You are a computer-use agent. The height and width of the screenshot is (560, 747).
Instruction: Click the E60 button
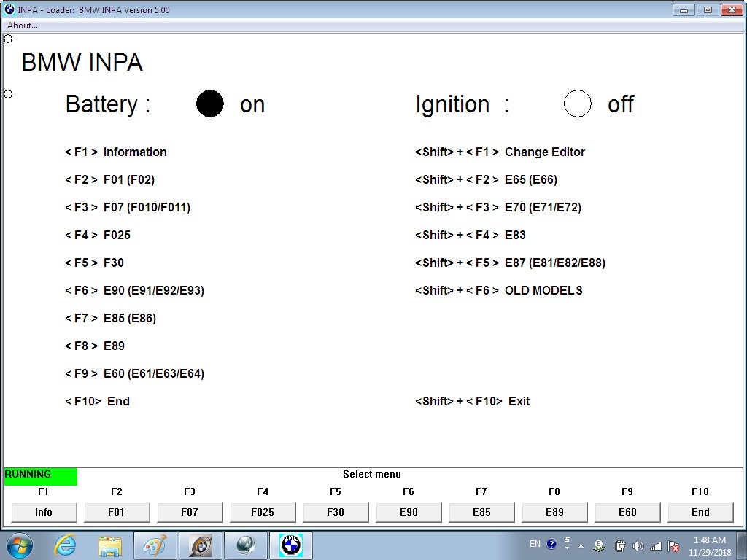click(x=627, y=512)
